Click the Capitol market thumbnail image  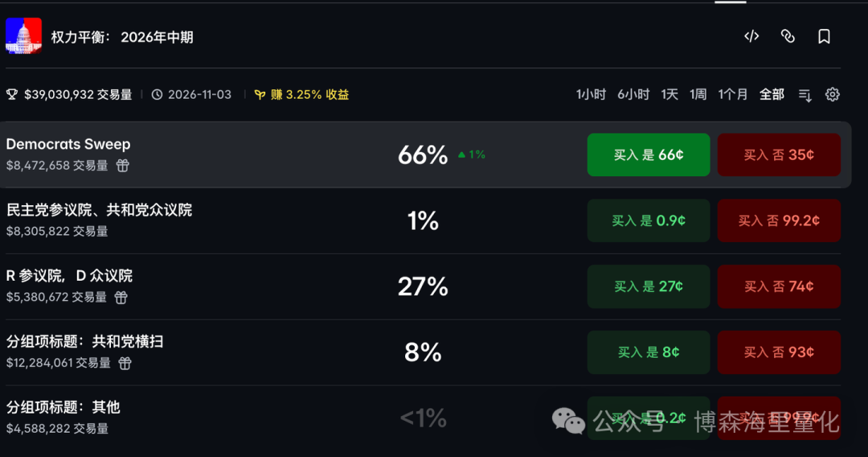point(24,36)
